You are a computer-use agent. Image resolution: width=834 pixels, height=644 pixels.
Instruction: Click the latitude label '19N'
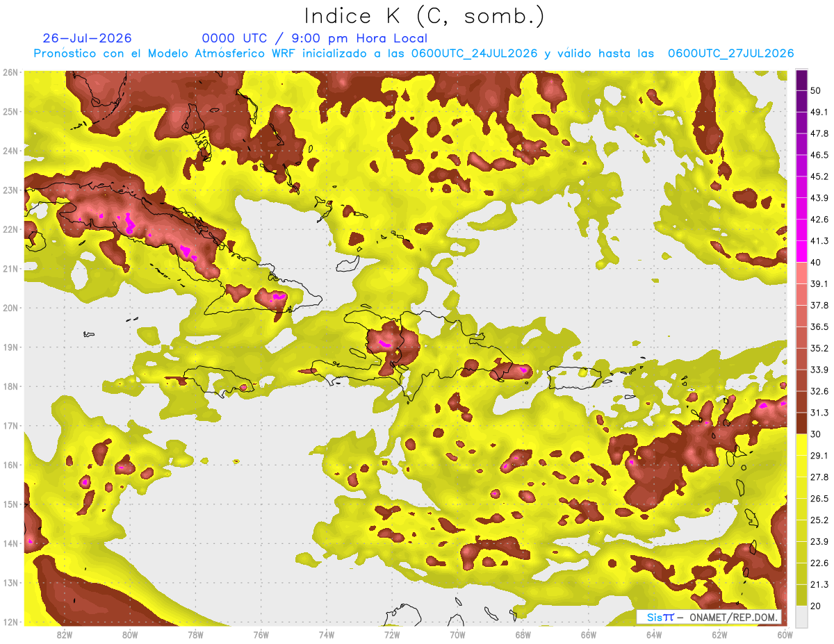tap(10, 347)
